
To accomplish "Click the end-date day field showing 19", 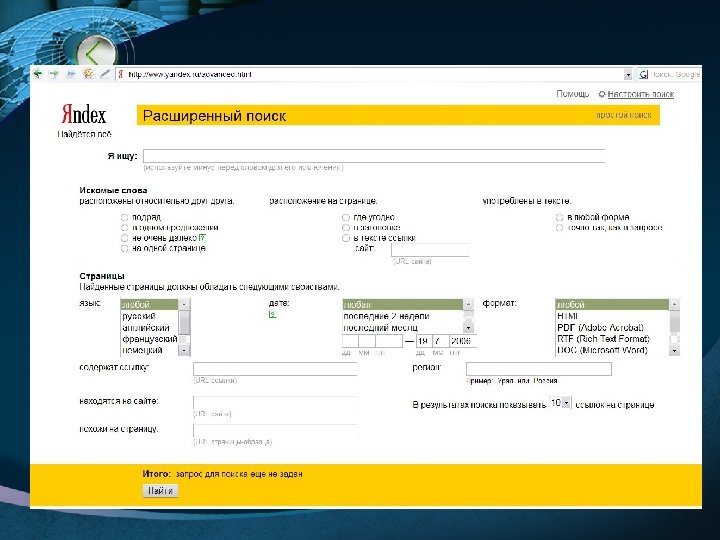I will pyautogui.click(x=423, y=341).
